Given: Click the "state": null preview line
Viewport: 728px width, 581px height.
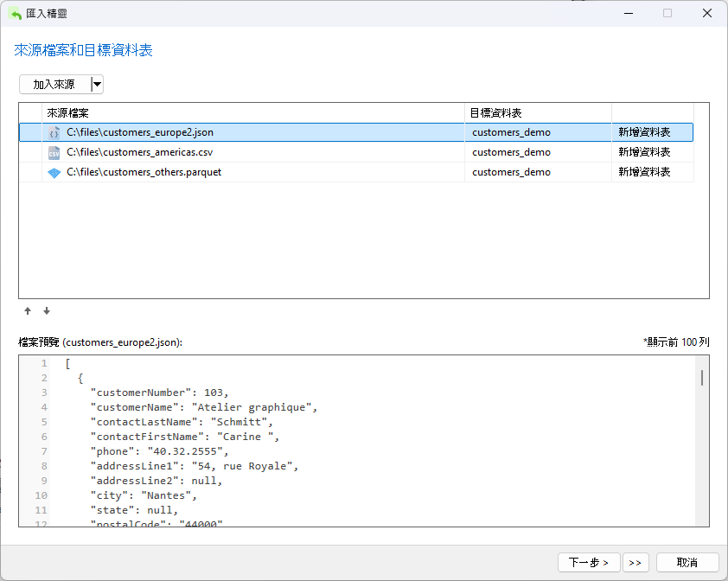Looking at the screenshot, I should (x=134, y=510).
